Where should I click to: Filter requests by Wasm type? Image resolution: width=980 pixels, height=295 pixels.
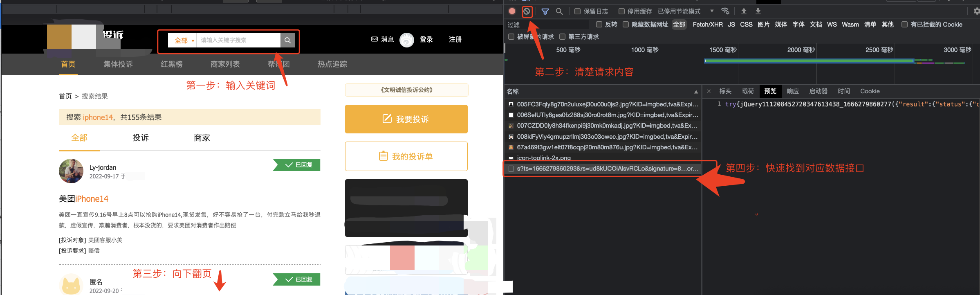click(x=850, y=25)
